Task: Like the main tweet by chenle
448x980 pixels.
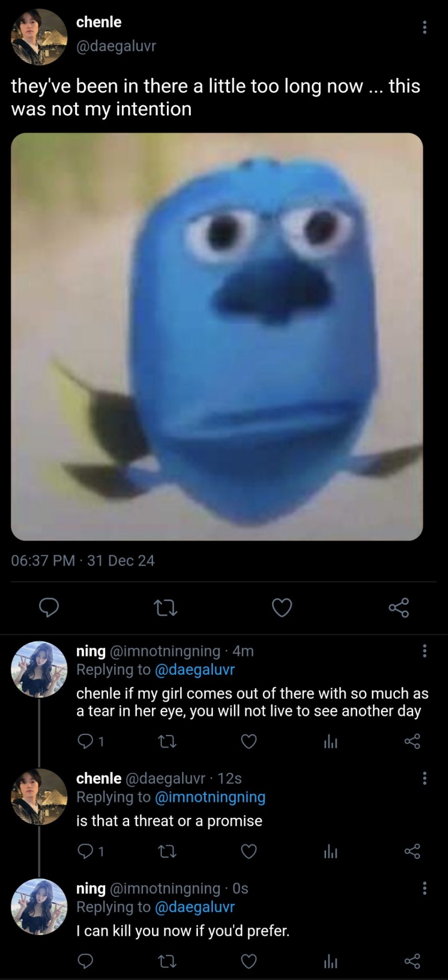Action: click(x=282, y=607)
